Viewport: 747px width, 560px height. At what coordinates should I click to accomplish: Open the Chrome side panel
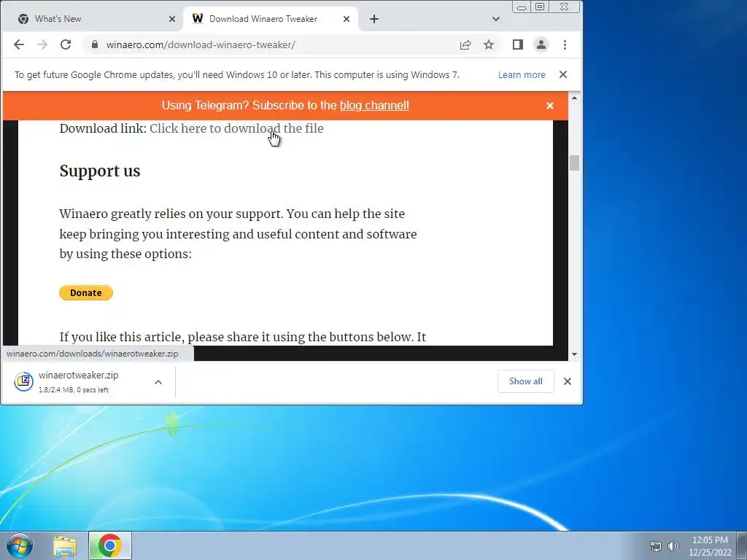(518, 44)
